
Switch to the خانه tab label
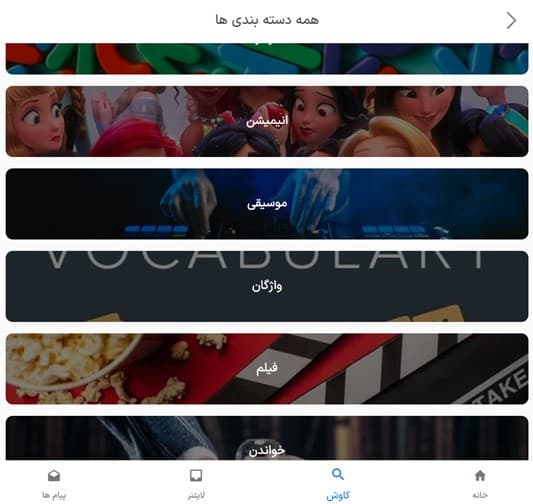pos(480,495)
